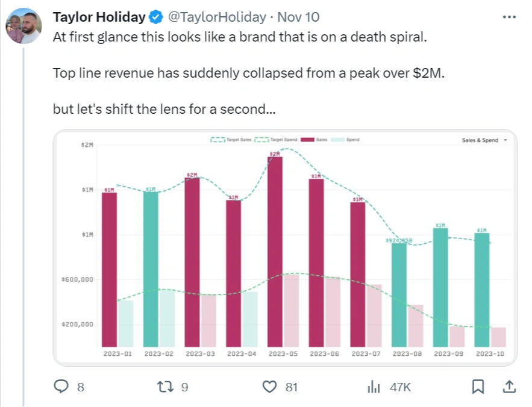Click the repost icon
The image size is (532, 407).
165,387
